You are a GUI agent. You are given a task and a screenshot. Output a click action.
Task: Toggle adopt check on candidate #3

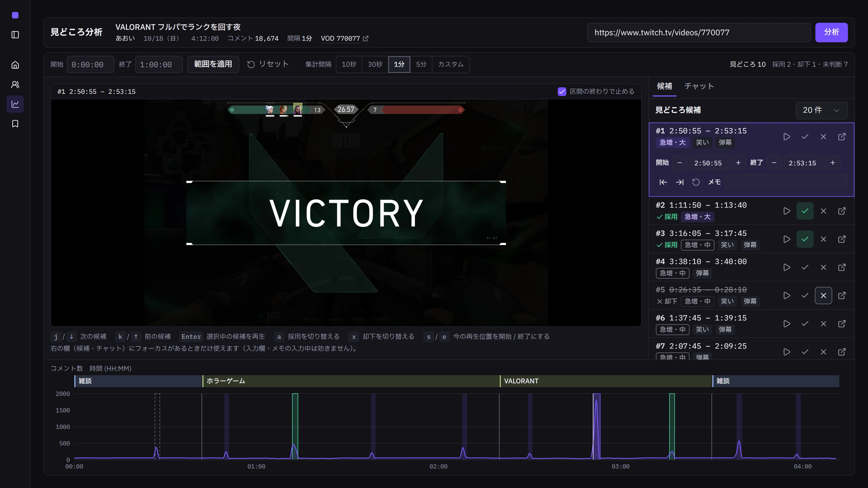(x=805, y=239)
